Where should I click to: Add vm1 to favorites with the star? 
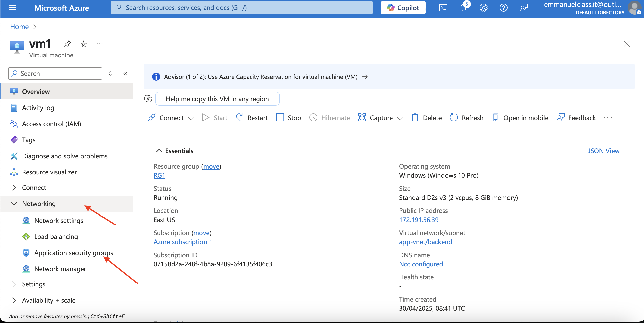[x=83, y=44]
